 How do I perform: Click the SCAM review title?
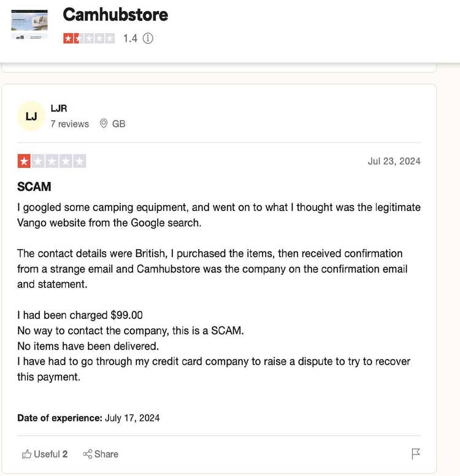tap(34, 186)
